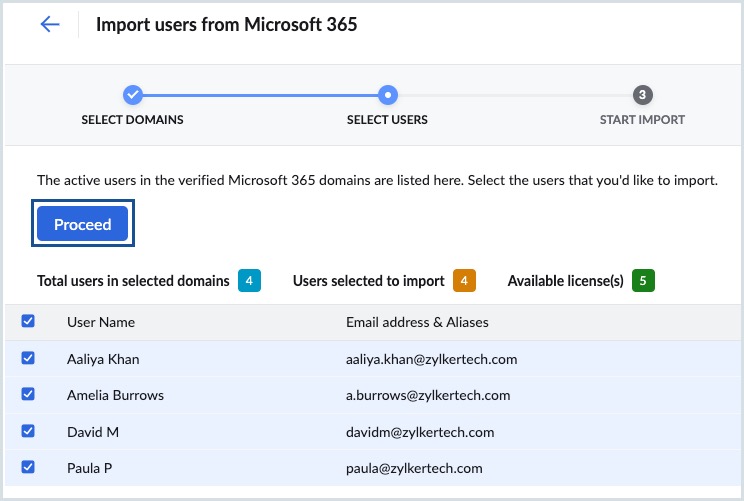The width and height of the screenshot is (744, 501).
Task: Click the Email address & Aliases header
Action: click(x=417, y=322)
